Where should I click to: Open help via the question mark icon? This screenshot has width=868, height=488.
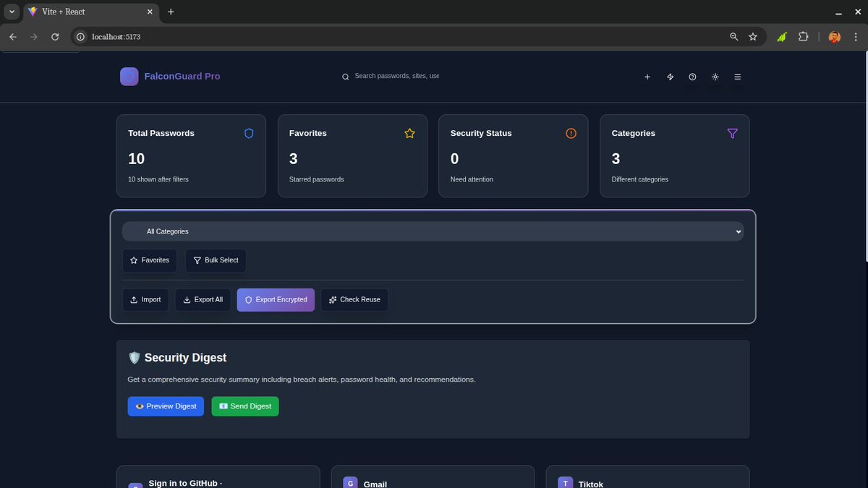pyautogui.click(x=692, y=77)
